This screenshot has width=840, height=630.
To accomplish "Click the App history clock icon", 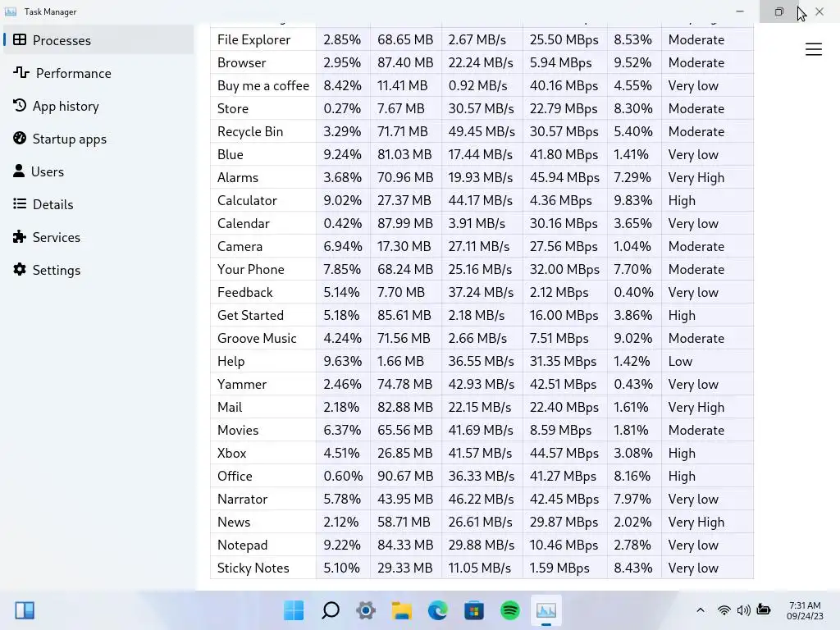I will [20, 105].
